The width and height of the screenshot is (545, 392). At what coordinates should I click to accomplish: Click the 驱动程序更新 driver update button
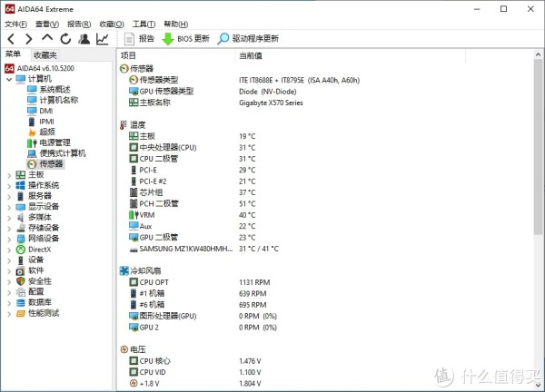pyautogui.click(x=248, y=38)
